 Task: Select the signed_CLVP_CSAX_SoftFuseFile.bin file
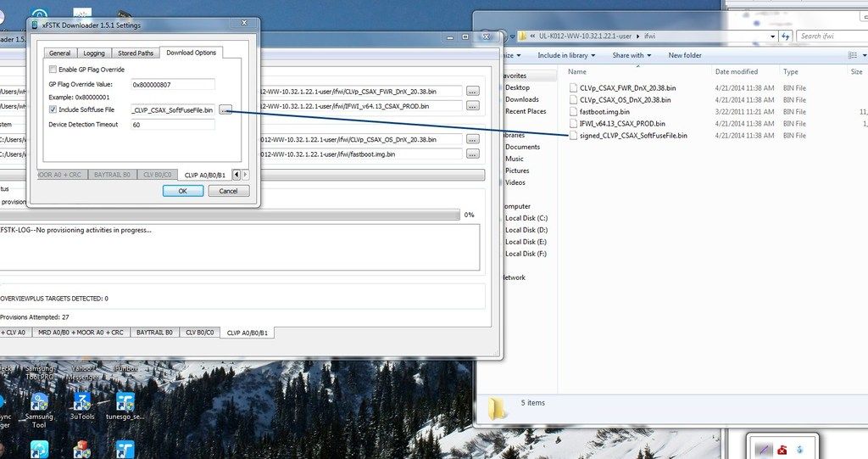633,135
